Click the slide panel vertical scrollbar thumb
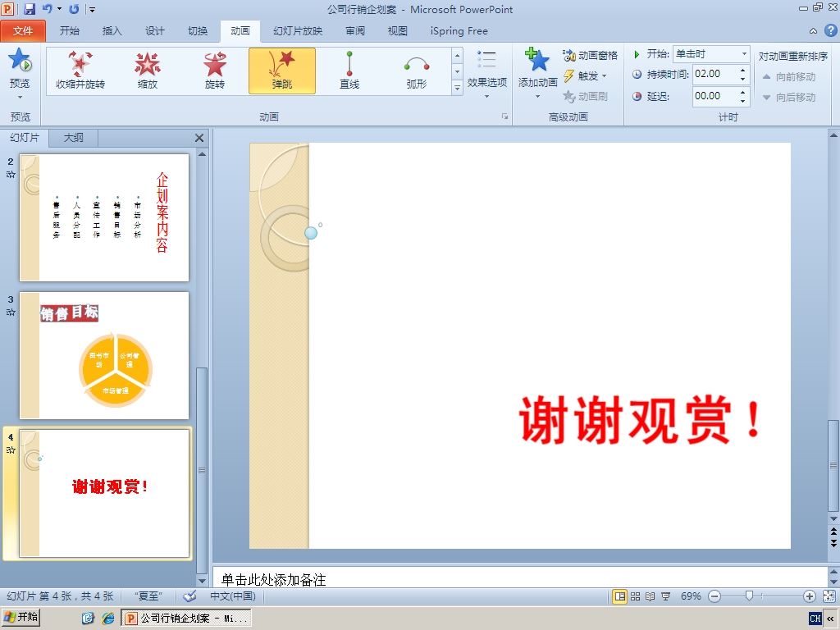The image size is (840, 630). [x=202, y=470]
